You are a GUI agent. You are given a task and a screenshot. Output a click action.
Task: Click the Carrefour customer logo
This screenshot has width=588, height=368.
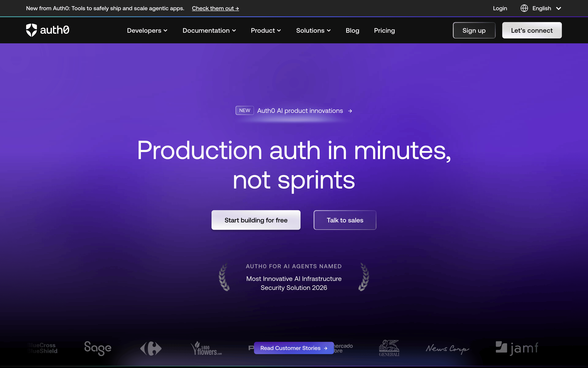point(151,348)
